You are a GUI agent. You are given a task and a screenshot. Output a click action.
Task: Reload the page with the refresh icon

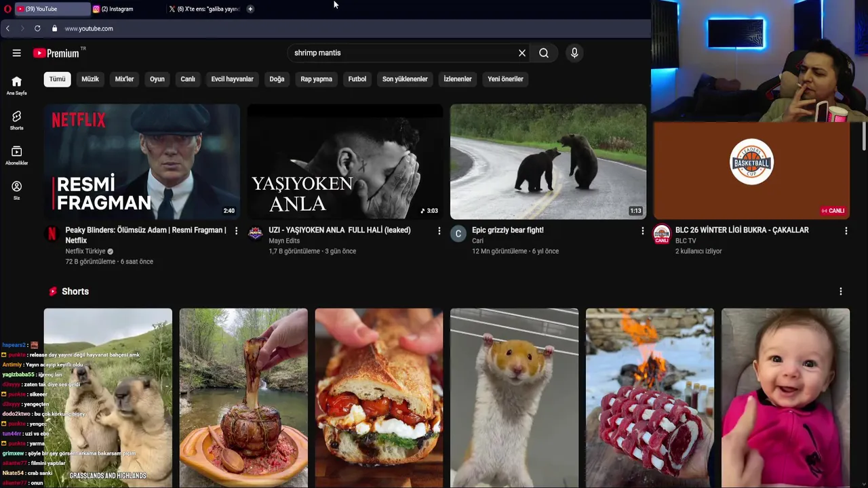[x=37, y=28]
